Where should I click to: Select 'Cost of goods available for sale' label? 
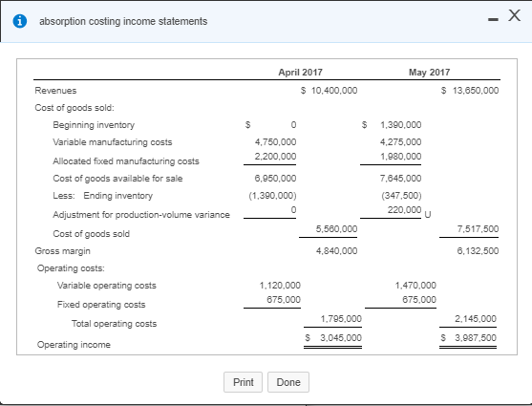[117, 179]
